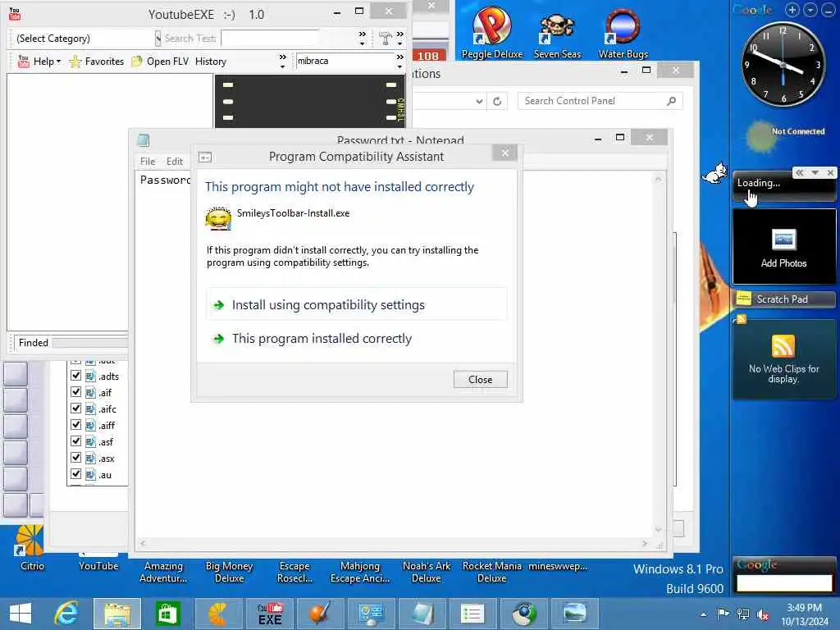Uncheck the .asf file extension

click(x=76, y=441)
